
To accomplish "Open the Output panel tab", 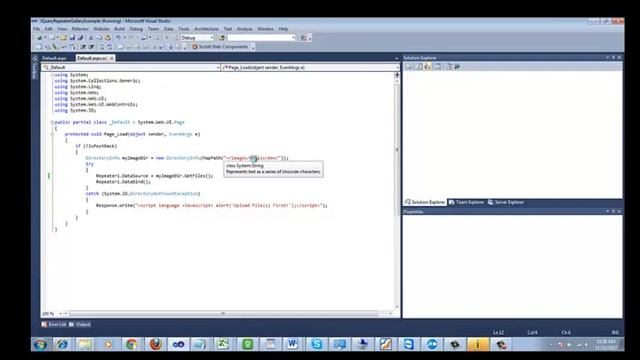I will [x=80, y=324].
